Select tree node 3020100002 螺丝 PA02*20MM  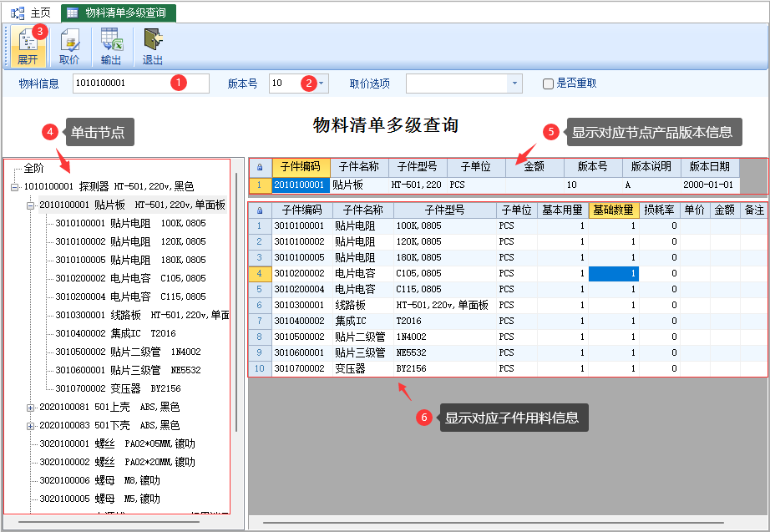(x=118, y=462)
